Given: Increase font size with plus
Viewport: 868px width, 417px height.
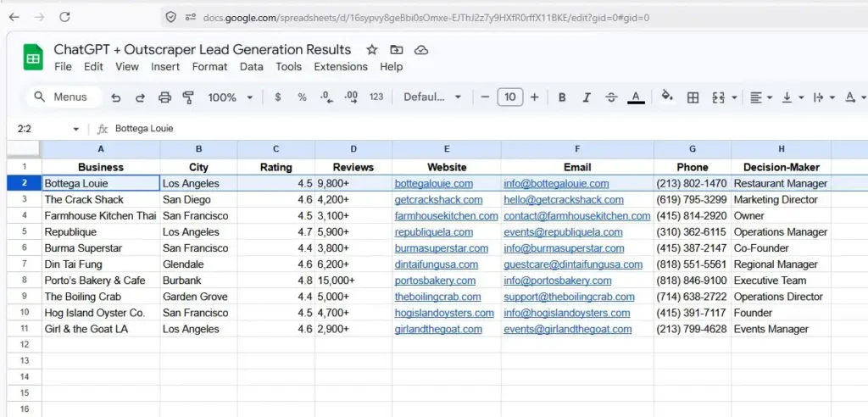Looking at the screenshot, I should (x=534, y=97).
